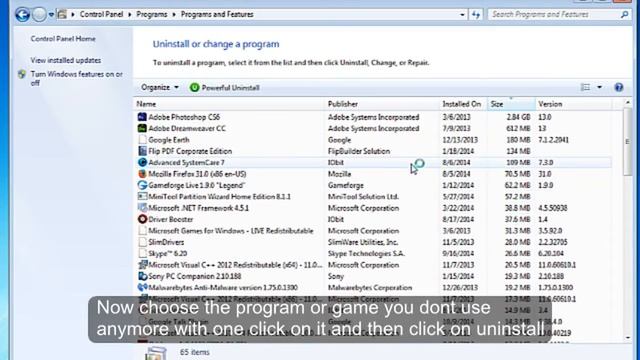Click Control Panel breadcrumb
Image resolution: width=640 pixels, height=360 pixels.
(x=101, y=14)
